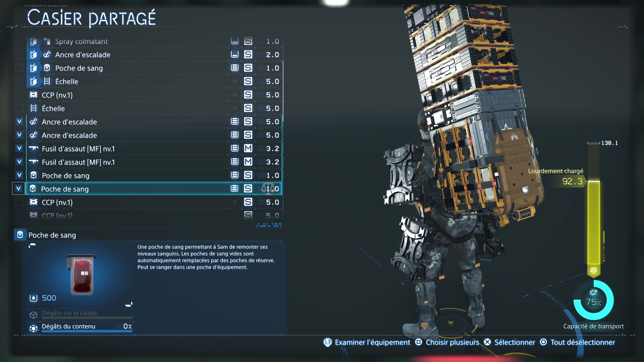Click the Poche de sang detail header icon
Image resolution: width=644 pixels, height=362 pixels.
point(20,235)
